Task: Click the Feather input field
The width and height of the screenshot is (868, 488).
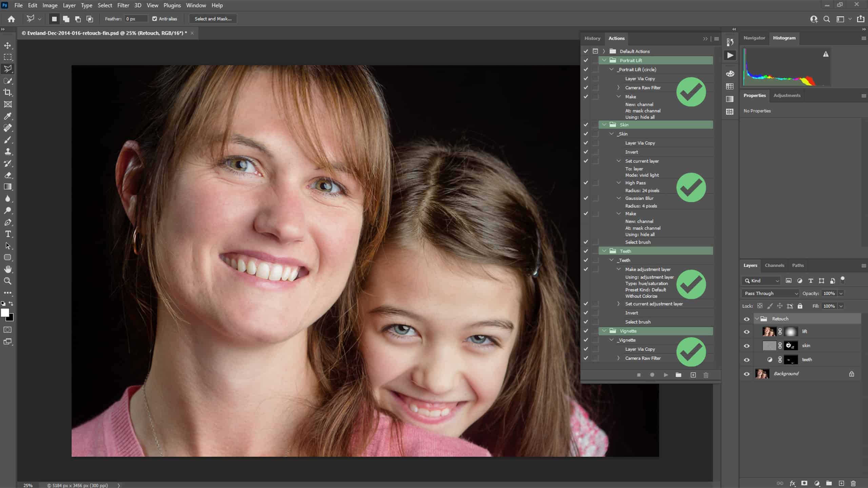Action: coord(136,19)
